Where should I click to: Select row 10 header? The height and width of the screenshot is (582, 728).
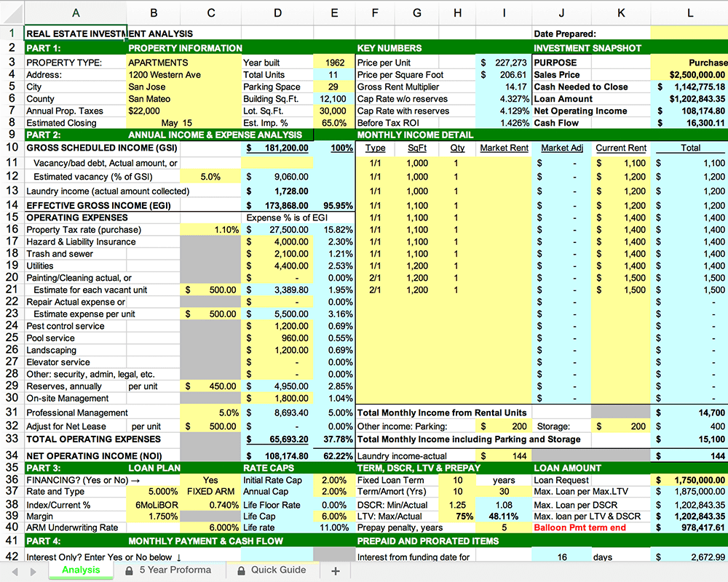click(12, 148)
